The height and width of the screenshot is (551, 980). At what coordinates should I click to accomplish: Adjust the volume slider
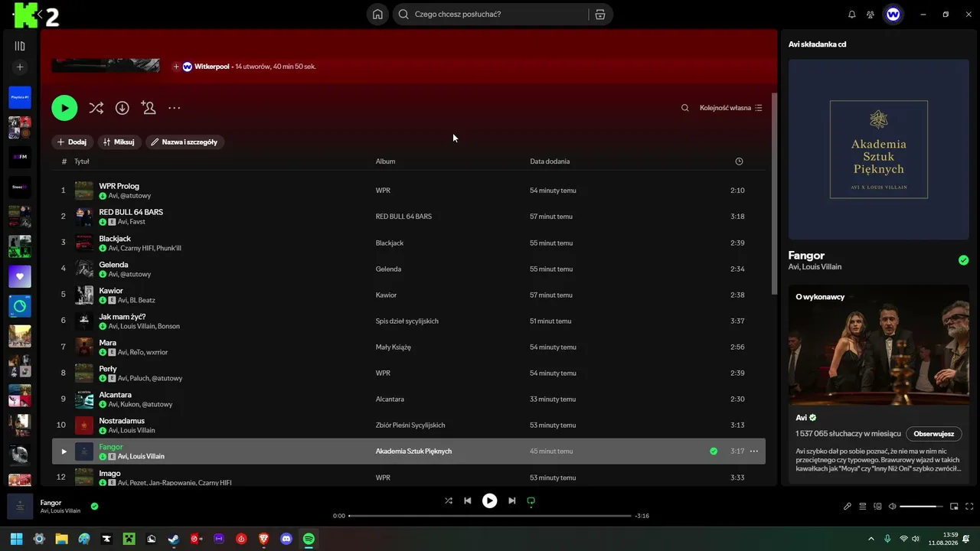(921, 506)
